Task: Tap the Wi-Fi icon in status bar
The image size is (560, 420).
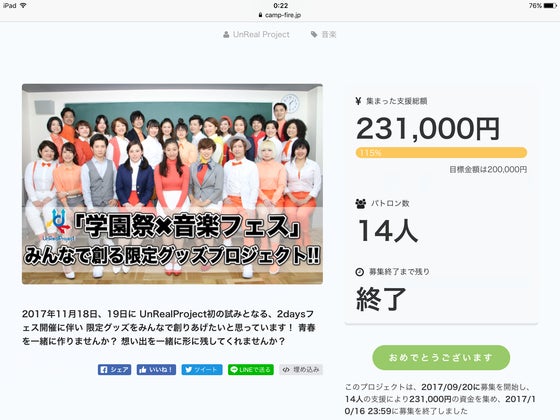Action: pos(24,5)
